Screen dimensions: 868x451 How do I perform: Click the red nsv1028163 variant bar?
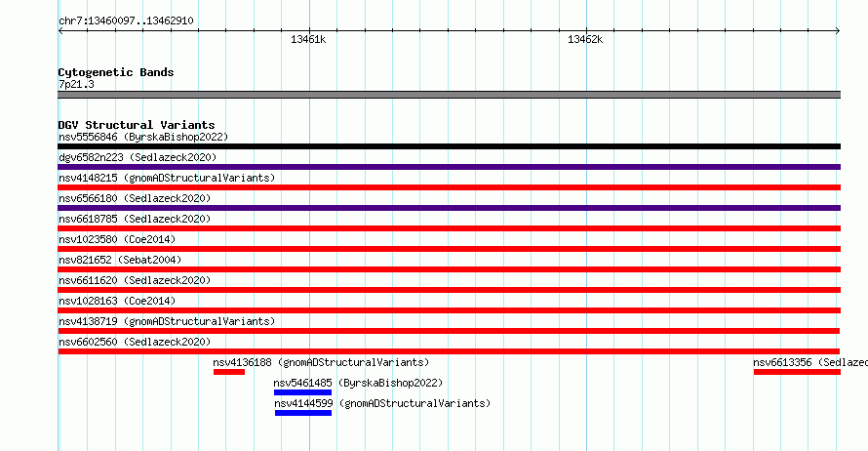[449, 310]
